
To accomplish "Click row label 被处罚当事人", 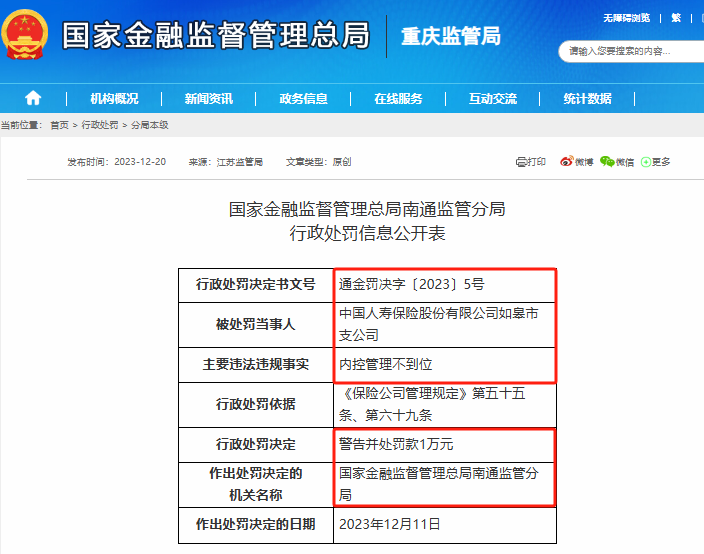I will point(256,325).
